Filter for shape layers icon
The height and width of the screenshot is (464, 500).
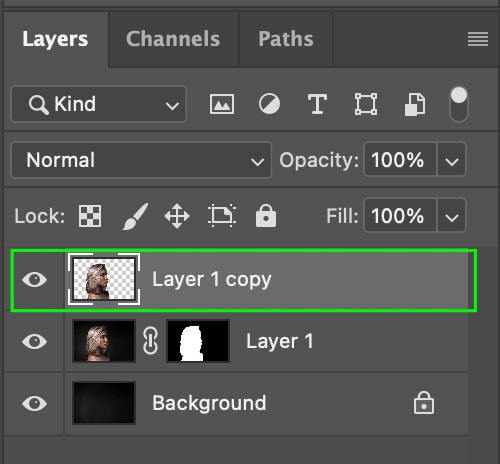point(366,104)
